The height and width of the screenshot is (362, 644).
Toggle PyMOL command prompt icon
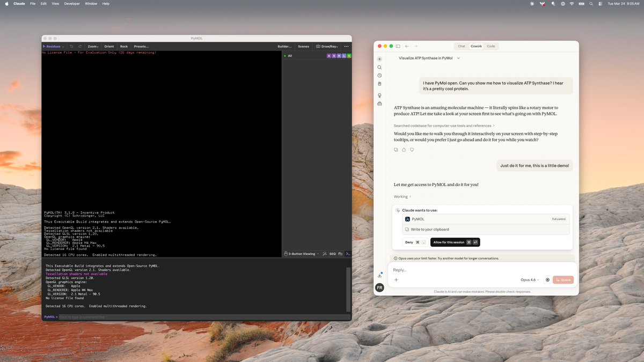pyautogui.click(x=348, y=254)
